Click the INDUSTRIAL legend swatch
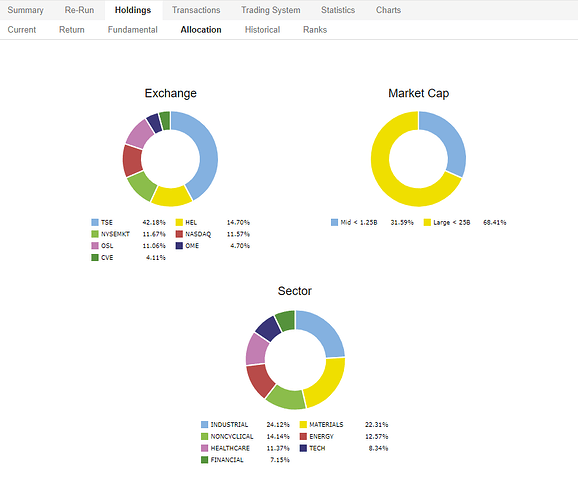This screenshot has height=500, width=578. tap(205, 424)
